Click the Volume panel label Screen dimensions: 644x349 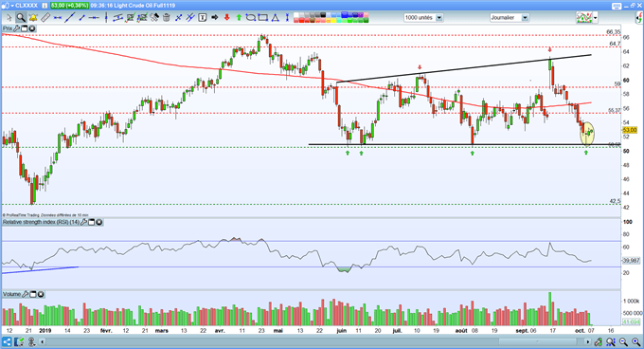[12, 294]
